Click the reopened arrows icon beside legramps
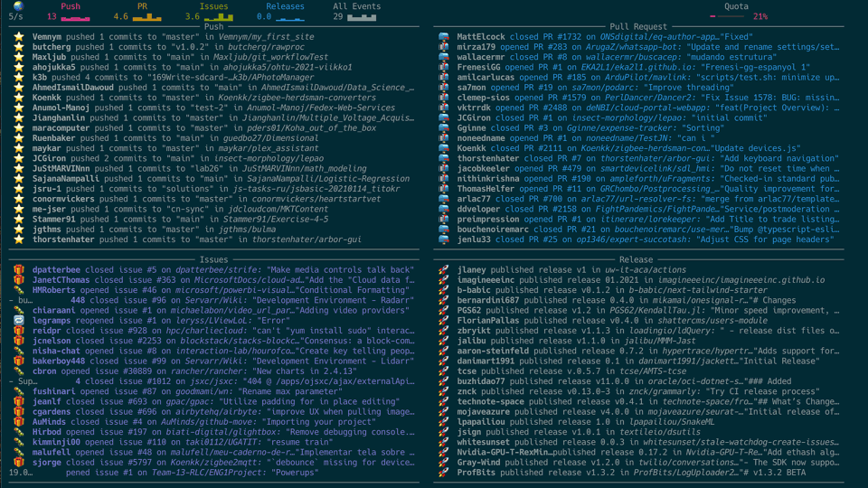 click(19, 321)
